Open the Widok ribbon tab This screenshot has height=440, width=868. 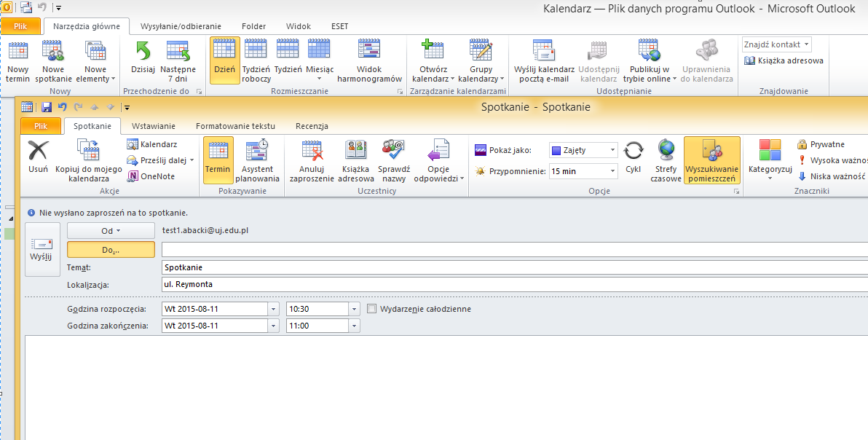[x=299, y=26]
